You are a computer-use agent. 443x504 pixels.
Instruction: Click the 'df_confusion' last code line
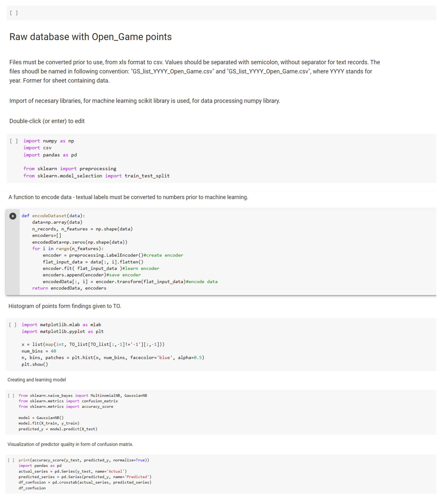click(32, 488)
